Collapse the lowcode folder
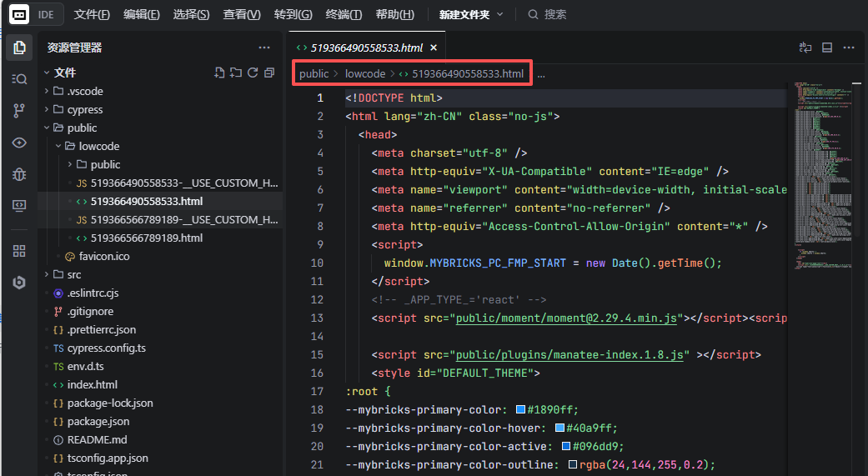 tap(99, 146)
